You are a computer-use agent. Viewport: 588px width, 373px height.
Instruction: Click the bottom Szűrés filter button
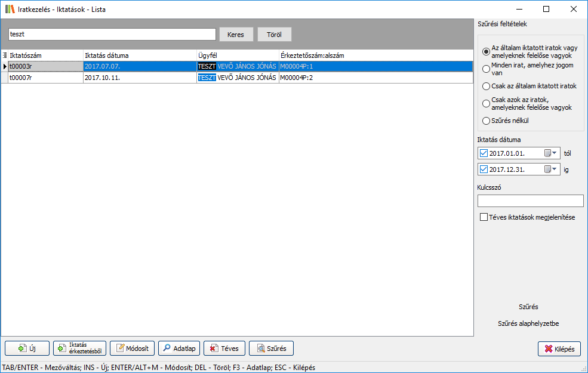click(x=271, y=349)
